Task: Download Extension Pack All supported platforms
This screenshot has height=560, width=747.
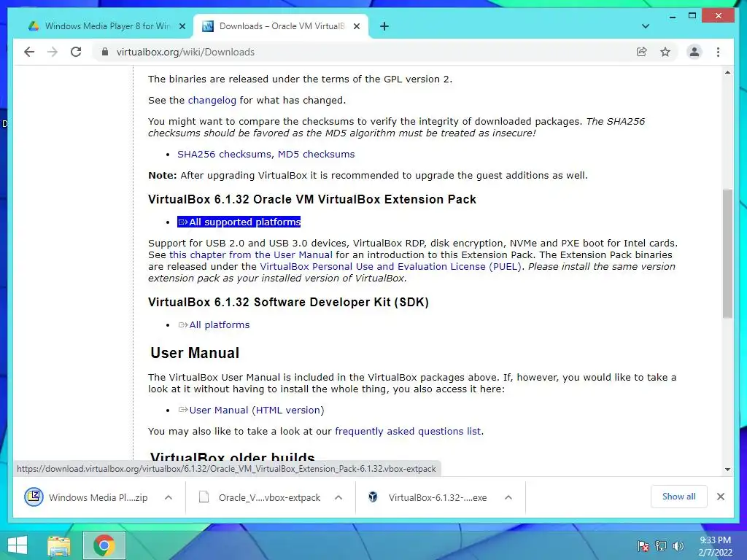Action: (239, 222)
